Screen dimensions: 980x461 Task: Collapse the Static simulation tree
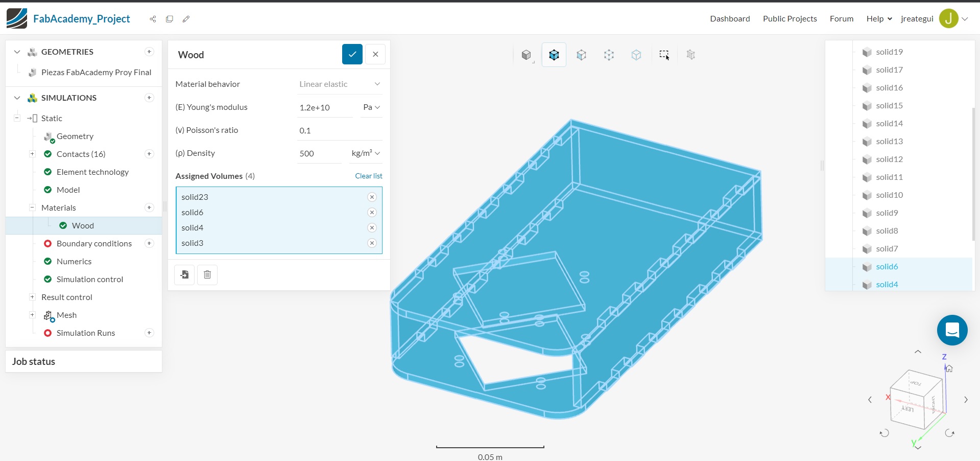coord(17,118)
